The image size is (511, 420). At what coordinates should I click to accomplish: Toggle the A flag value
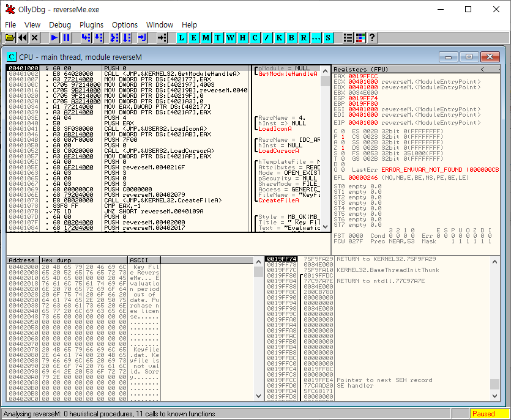click(343, 142)
